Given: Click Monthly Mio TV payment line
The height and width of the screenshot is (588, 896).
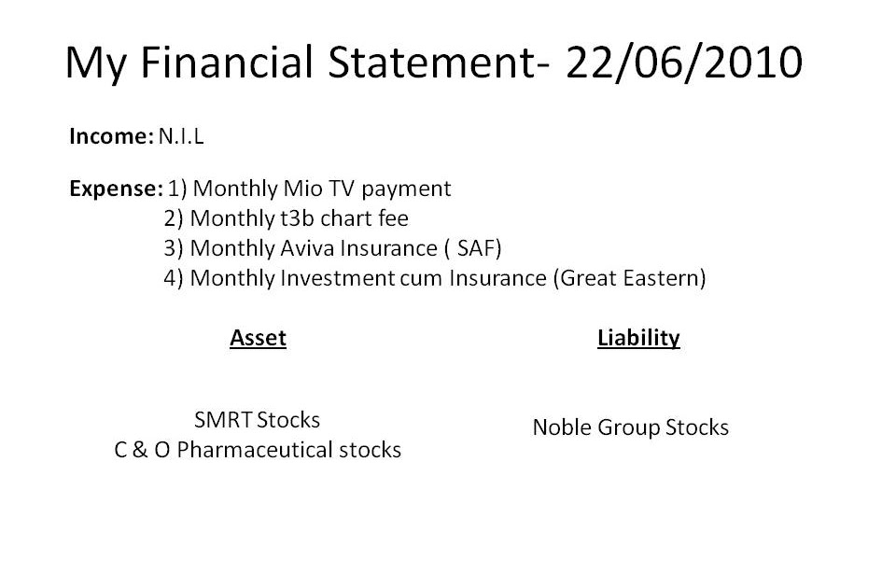Looking at the screenshot, I should (309, 189).
